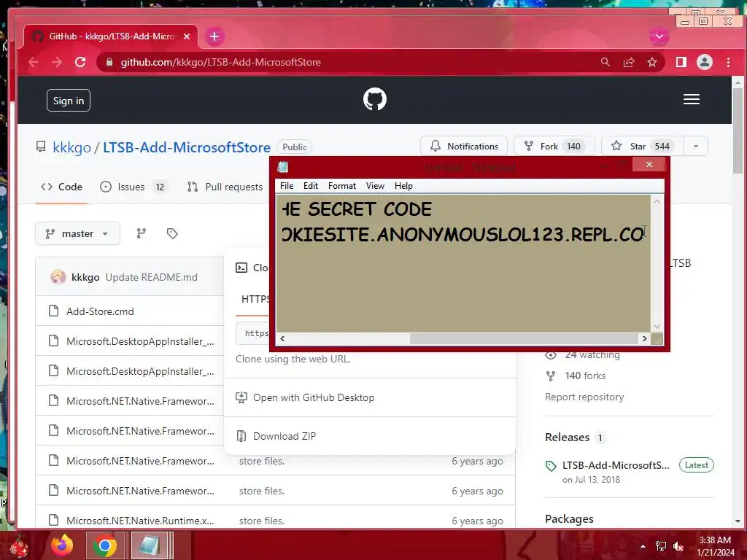
Task: Reload the GitHub page
Action: 80,62
